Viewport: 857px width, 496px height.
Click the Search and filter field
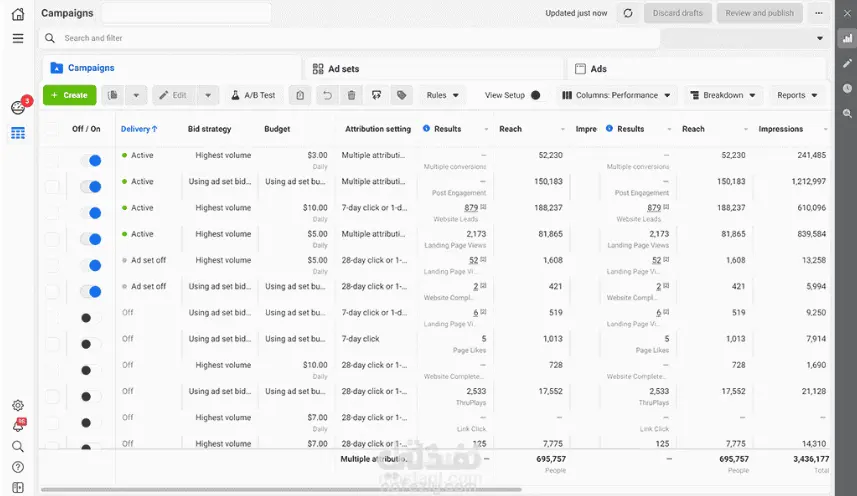point(350,38)
